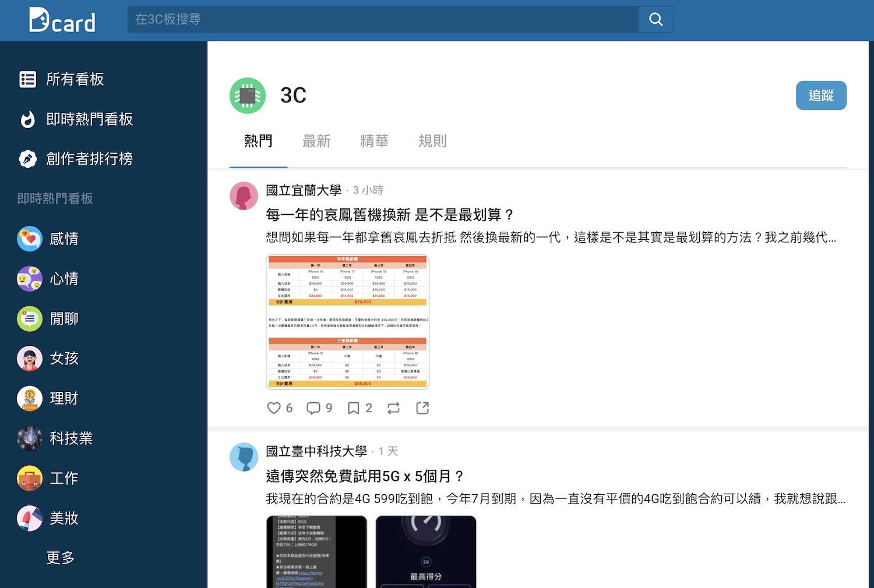Viewport: 874px width, 588px height.
Task: Open 即時熱門看板 flame icon
Action: [x=27, y=119]
